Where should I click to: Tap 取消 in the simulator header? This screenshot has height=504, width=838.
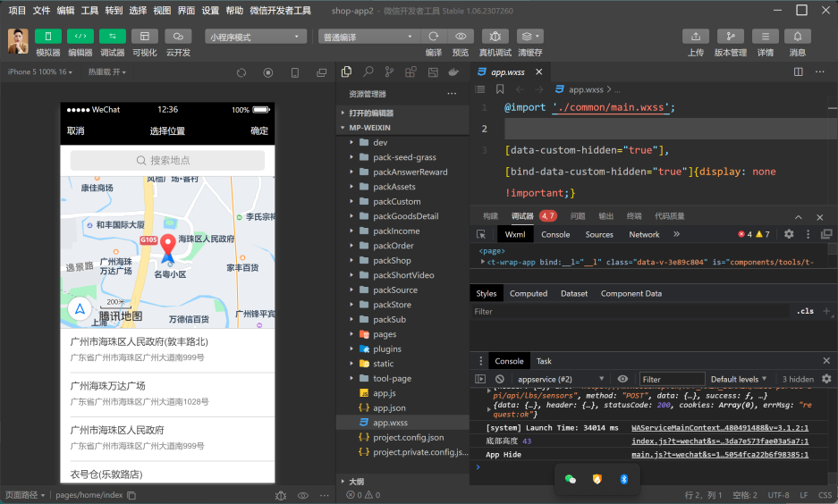pyautogui.click(x=75, y=130)
